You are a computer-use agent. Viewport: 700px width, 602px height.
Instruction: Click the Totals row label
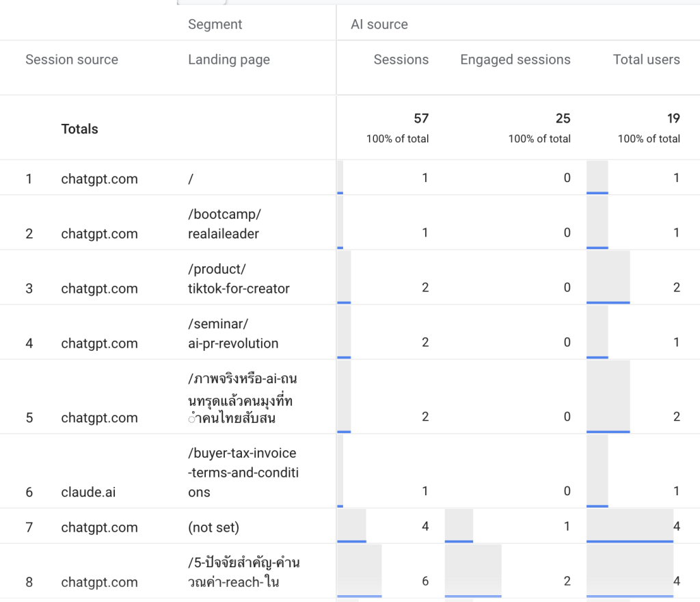(x=79, y=129)
